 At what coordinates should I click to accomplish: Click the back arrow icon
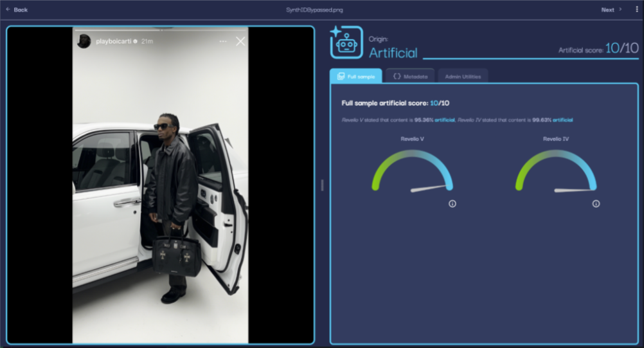pyautogui.click(x=8, y=9)
